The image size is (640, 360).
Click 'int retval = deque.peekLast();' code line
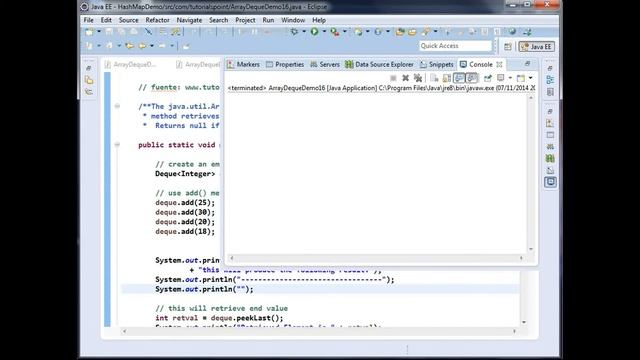pos(219,318)
